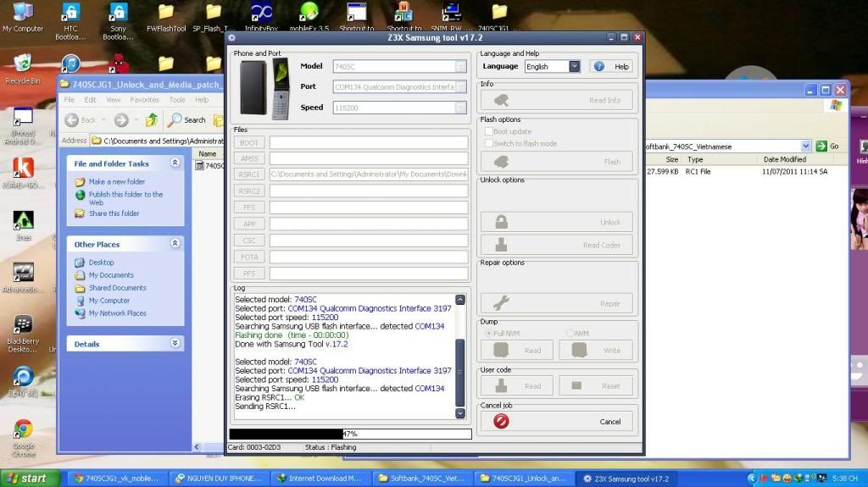This screenshot has height=487, width=868.
Task: Click the Read Codes button
Action: pos(556,245)
